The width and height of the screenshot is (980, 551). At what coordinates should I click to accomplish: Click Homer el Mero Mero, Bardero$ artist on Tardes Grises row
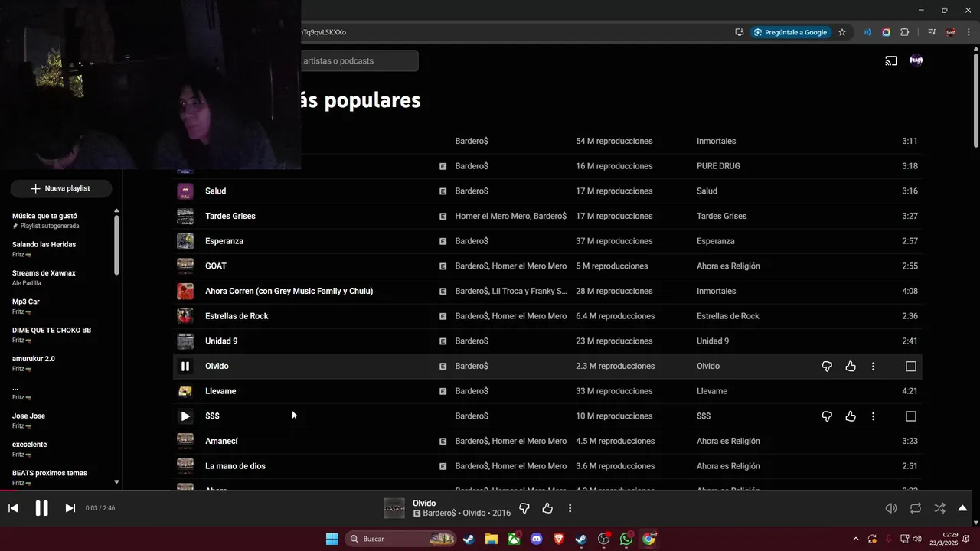pos(511,217)
